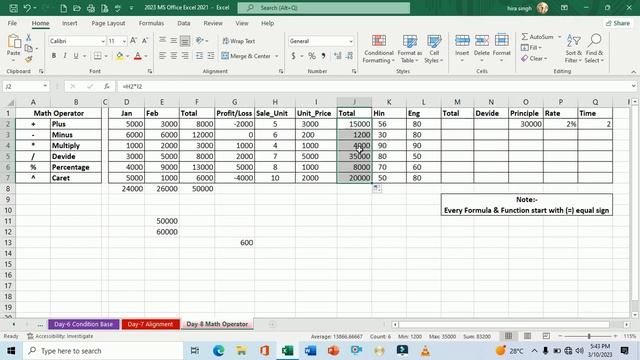Click the Windows Start button
The width and height of the screenshot is (640, 360).
(x=11, y=351)
